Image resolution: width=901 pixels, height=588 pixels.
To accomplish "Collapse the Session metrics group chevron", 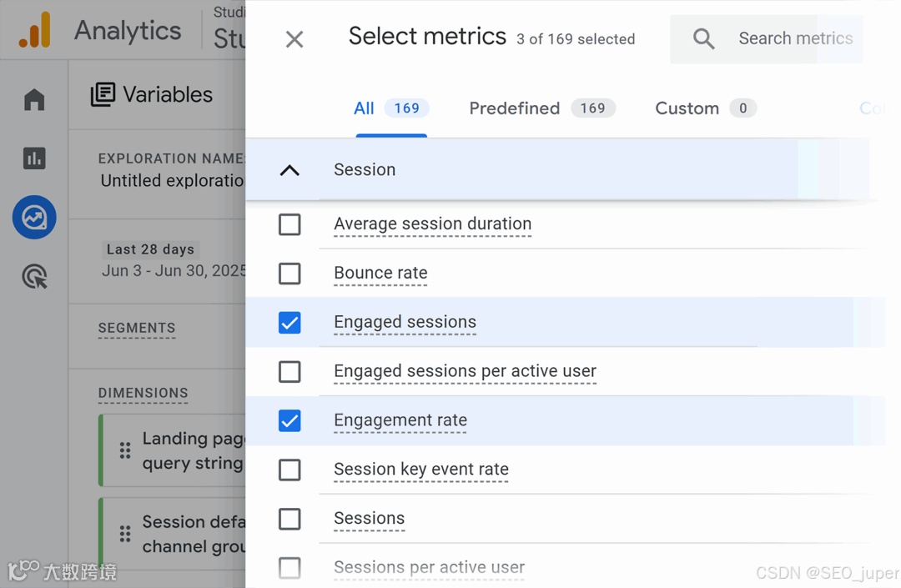I will [289, 170].
